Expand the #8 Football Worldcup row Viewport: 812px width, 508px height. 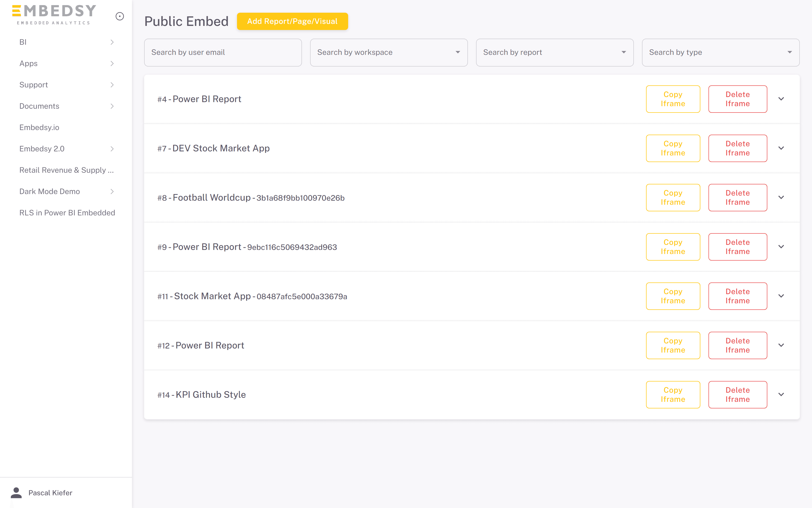click(x=781, y=198)
